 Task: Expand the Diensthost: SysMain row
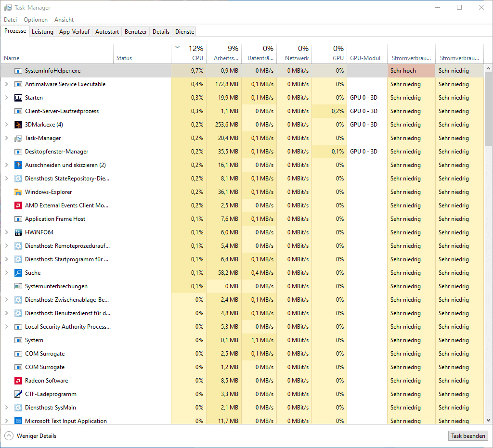7,408
